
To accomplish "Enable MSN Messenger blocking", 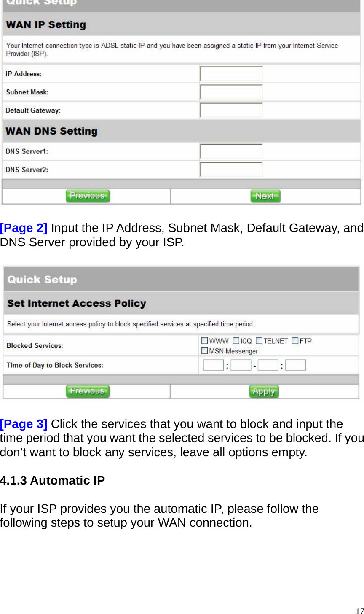I will (204, 350).
